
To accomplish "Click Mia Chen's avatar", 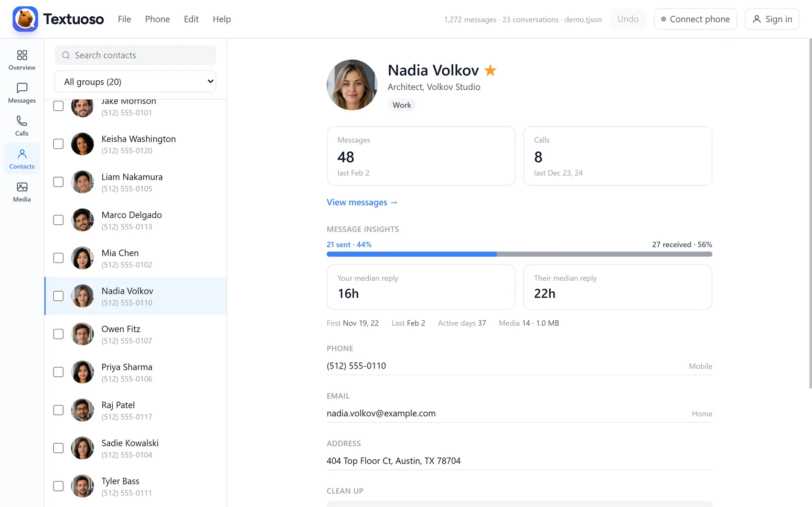I will (x=83, y=258).
